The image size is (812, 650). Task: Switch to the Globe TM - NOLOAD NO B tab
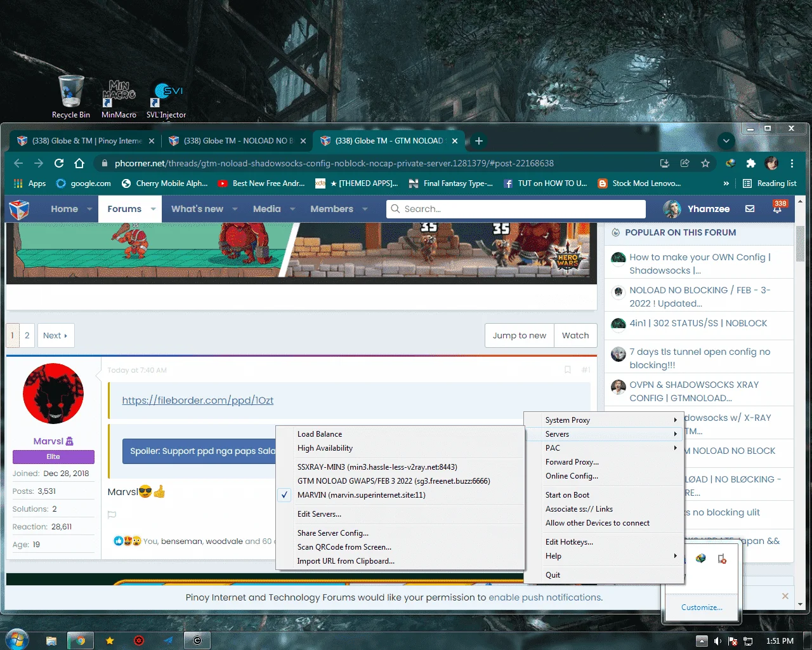click(x=236, y=141)
